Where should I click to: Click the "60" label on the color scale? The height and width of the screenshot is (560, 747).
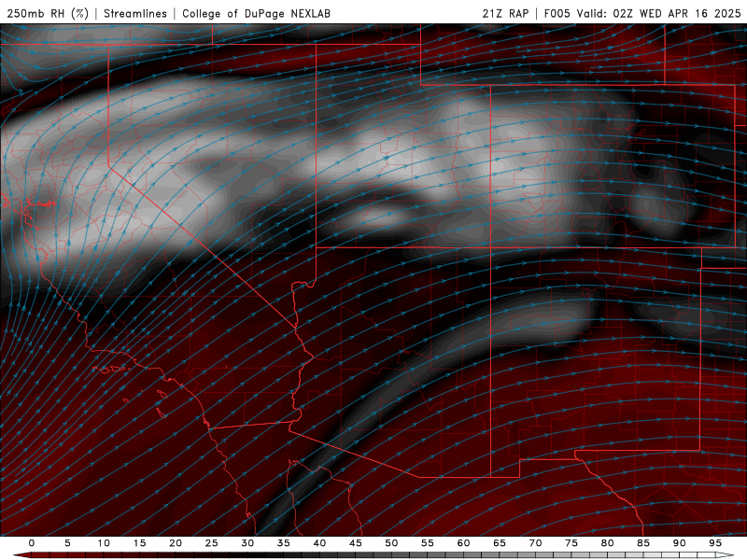point(463,543)
